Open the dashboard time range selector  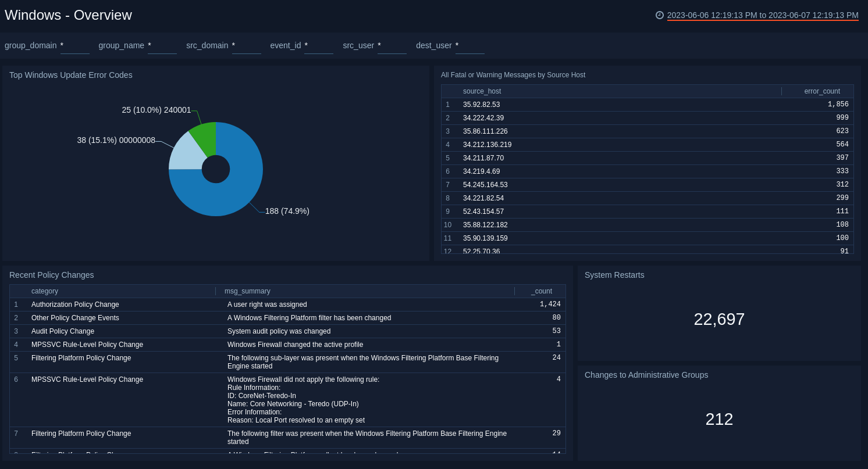pyautogui.click(x=763, y=15)
